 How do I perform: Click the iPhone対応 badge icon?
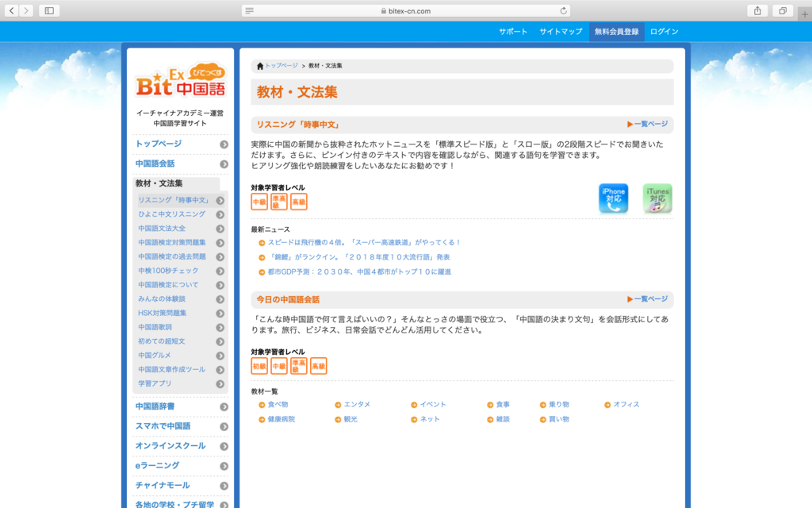(x=614, y=198)
